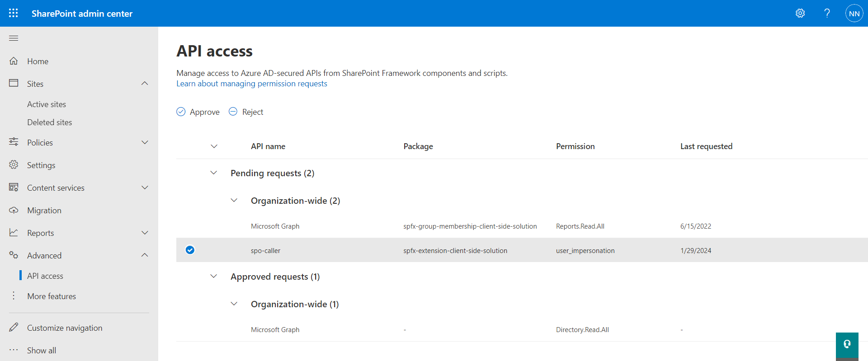Go to More features page
868x361 pixels.
coord(52,296)
